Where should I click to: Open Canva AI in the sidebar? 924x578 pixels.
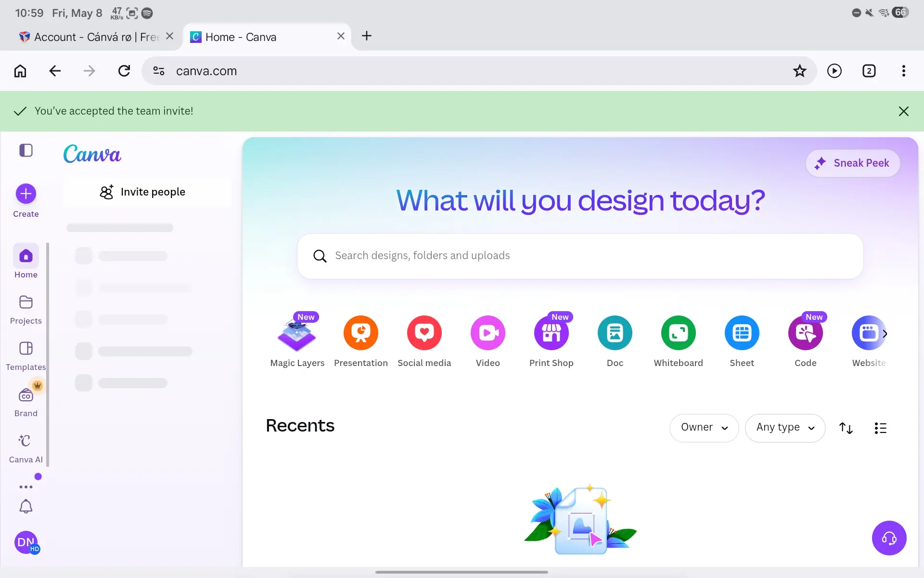26,448
